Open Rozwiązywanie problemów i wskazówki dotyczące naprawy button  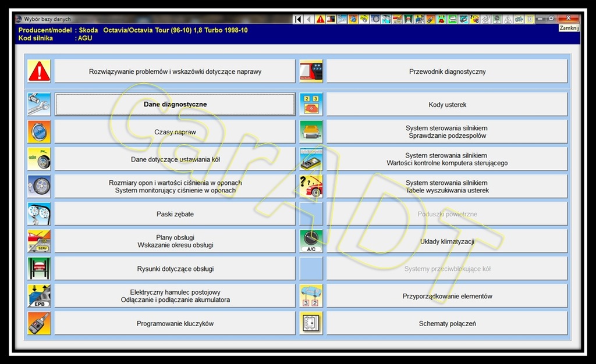pyautogui.click(x=175, y=71)
